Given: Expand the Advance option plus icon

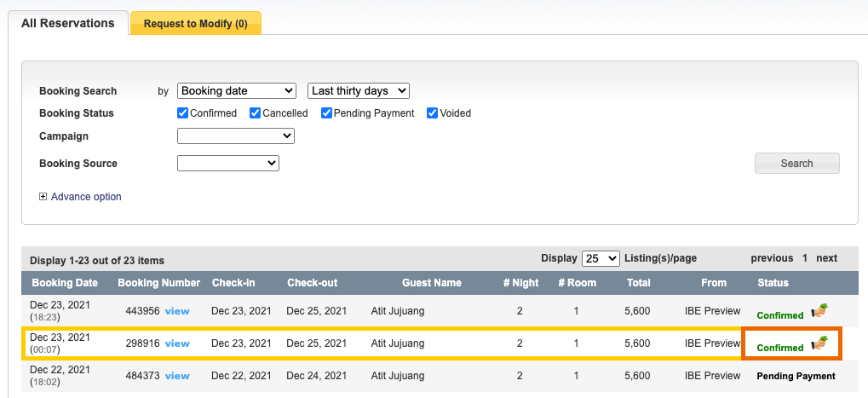Looking at the screenshot, I should (x=43, y=197).
